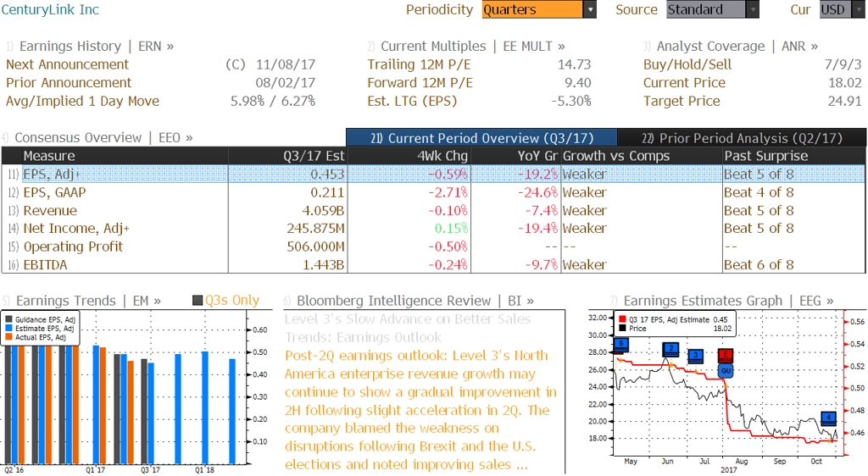Select the Revenue measure row
Viewport: 868px width, 476px height.
pos(433,211)
